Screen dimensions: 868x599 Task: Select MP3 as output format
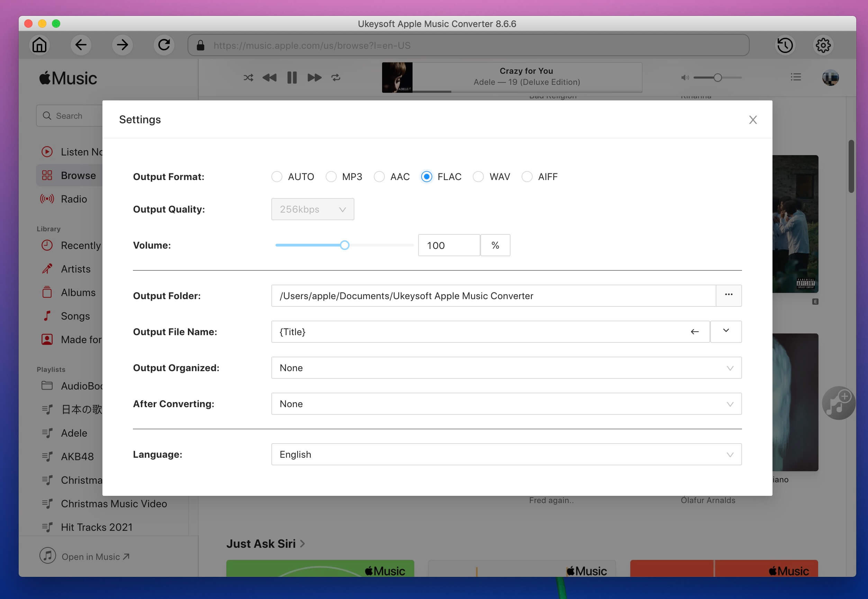pos(331,176)
